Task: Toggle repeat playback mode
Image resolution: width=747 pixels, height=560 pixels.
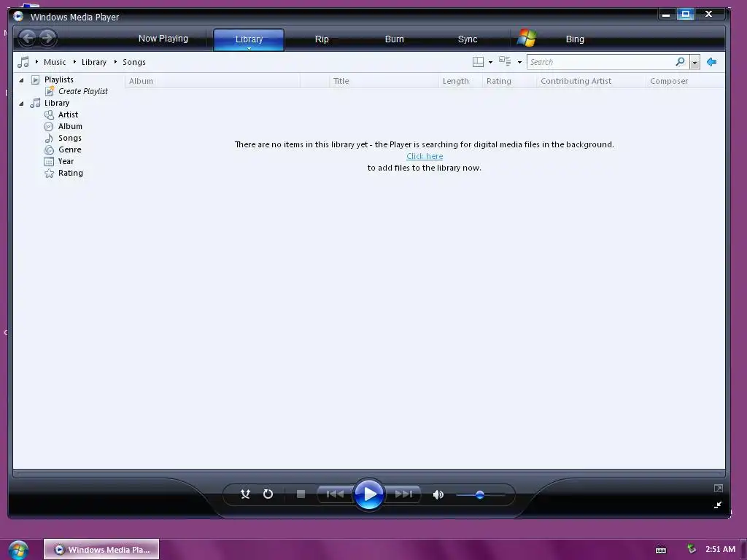Action: (x=268, y=494)
